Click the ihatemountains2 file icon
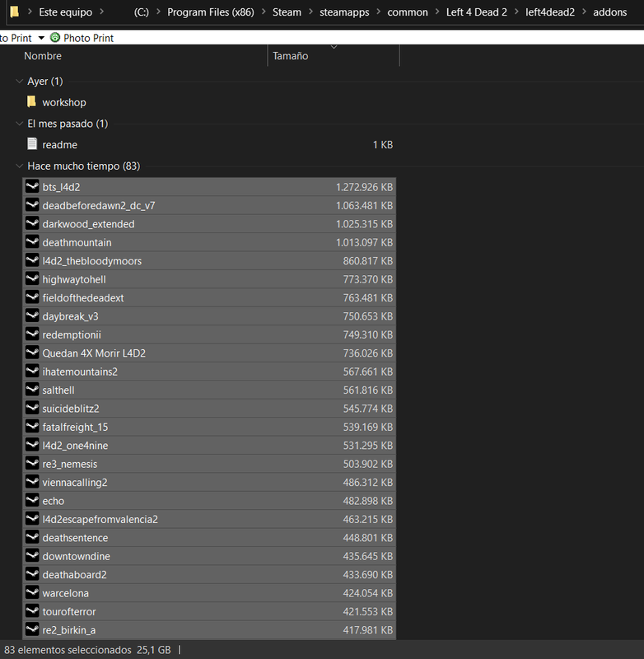 coord(32,372)
